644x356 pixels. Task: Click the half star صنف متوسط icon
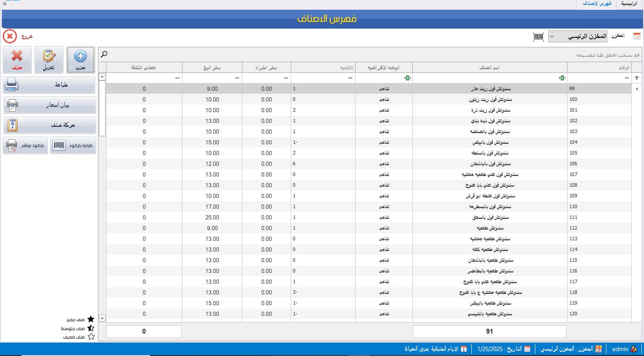point(91,328)
